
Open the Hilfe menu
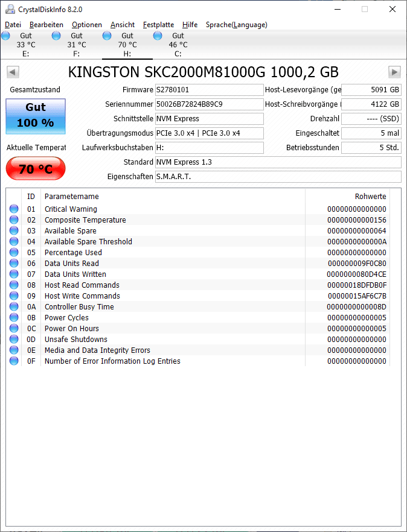coord(190,25)
